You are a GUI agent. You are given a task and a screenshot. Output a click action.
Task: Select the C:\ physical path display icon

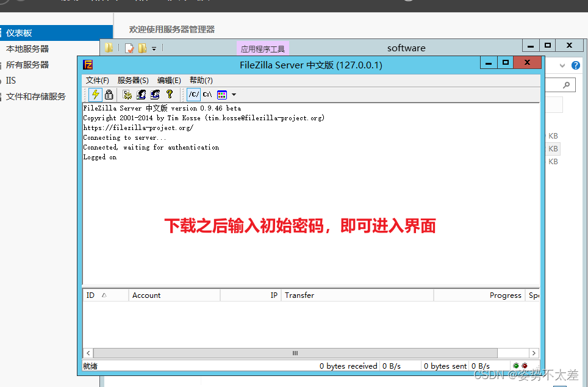[207, 95]
